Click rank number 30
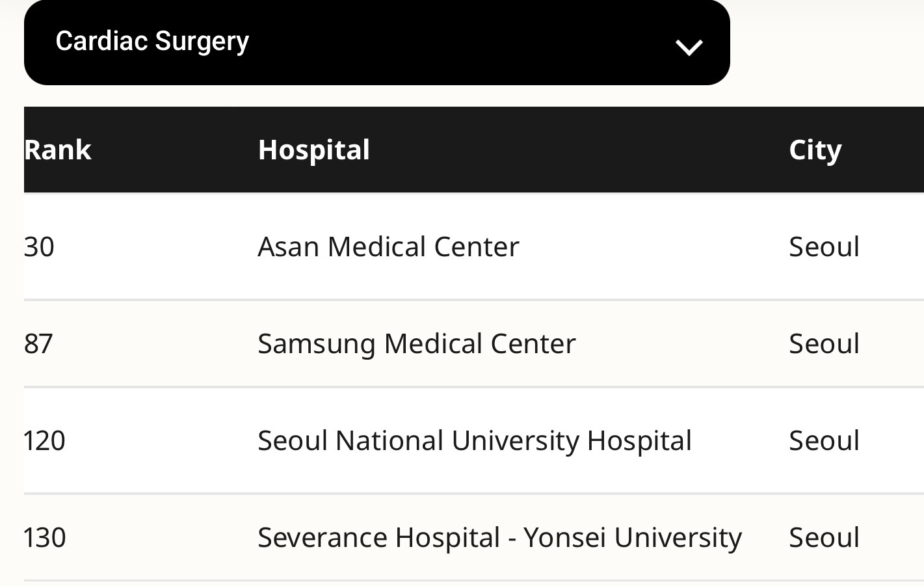The image size is (924, 586). (39, 247)
